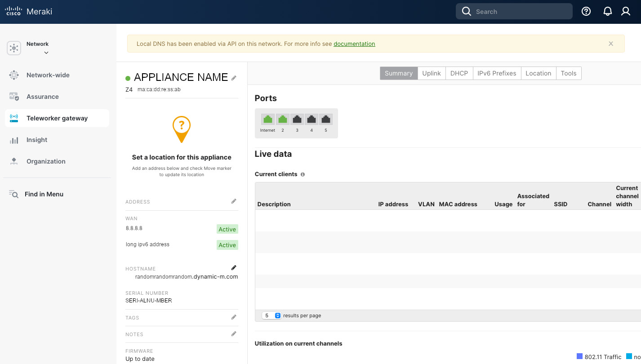This screenshot has width=641, height=364.
Task: Expand Teleworker gateway in the sidebar
Action: click(x=57, y=118)
